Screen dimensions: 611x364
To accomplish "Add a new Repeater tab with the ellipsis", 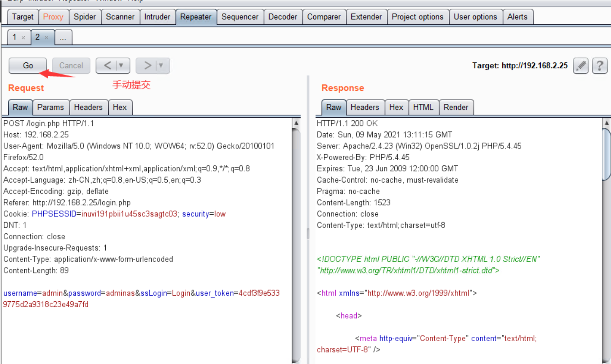I will [63, 38].
